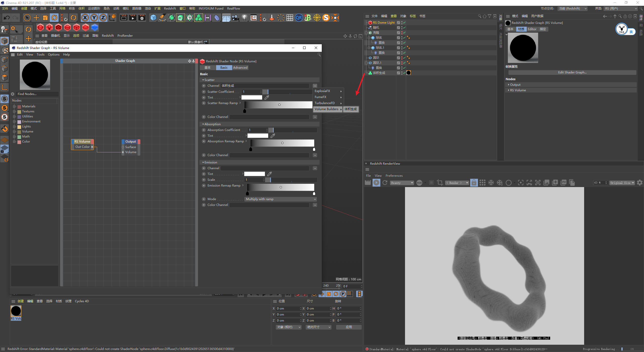This screenshot has width=644, height=352.
Task: Start IPR in Redshift RenderView
Action: pos(376,183)
